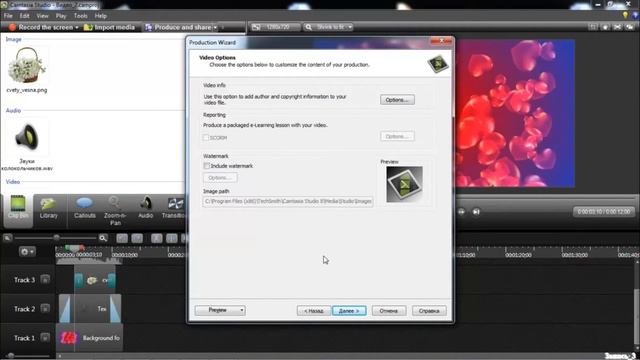Click the timeline Undo icon
Screen dimensions: 640x360
coord(122,238)
